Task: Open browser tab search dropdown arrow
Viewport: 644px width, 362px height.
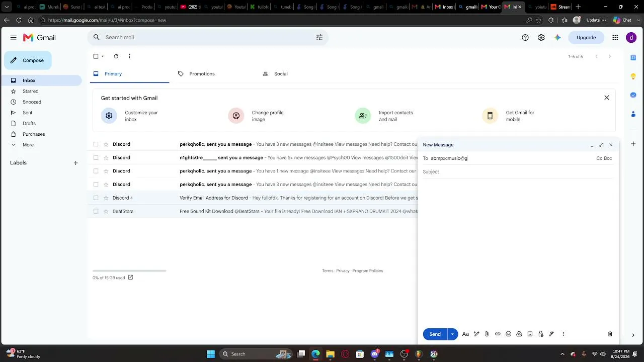Action: pyautogui.click(x=7, y=7)
